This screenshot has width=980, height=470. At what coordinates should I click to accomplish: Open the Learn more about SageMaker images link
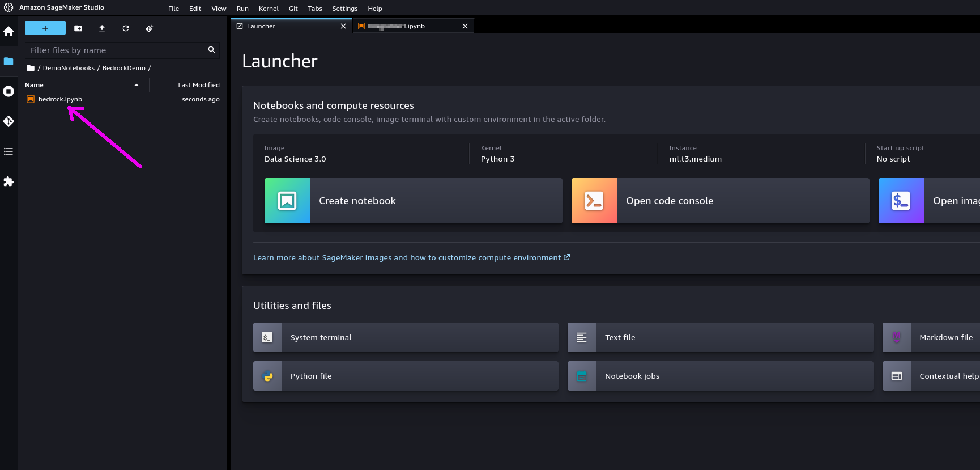[411, 257]
